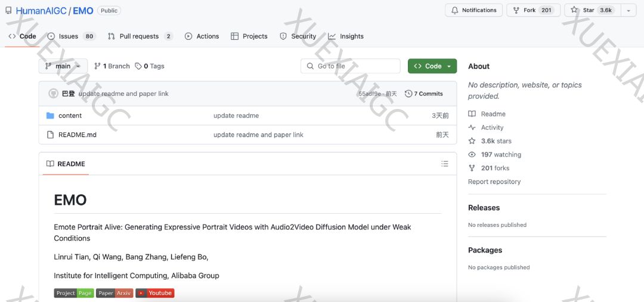Switch to the Issues tab

click(70, 36)
